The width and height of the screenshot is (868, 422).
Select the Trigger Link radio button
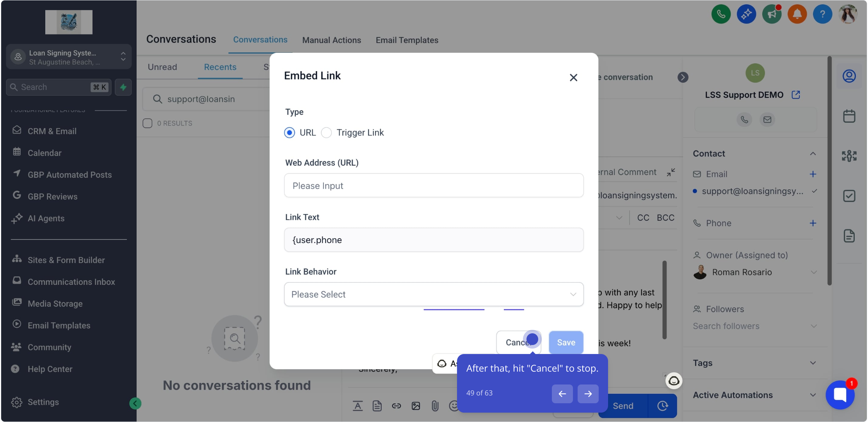click(326, 133)
